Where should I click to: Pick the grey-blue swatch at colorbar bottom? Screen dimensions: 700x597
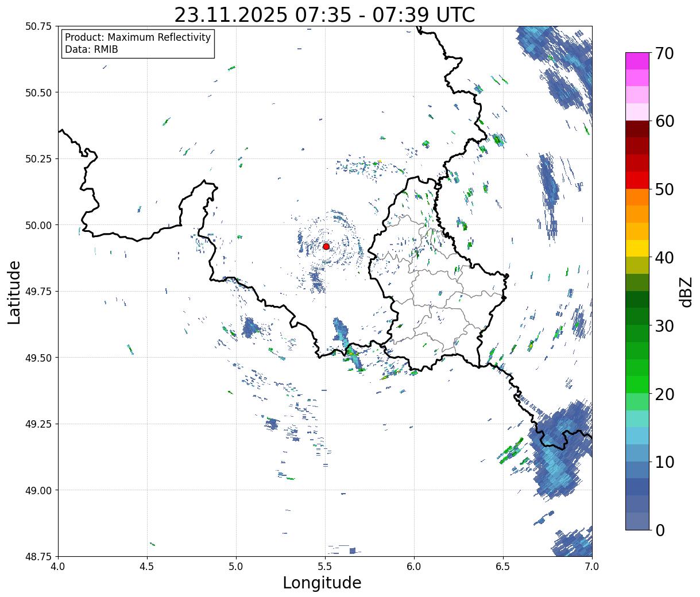pyautogui.click(x=637, y=521)
